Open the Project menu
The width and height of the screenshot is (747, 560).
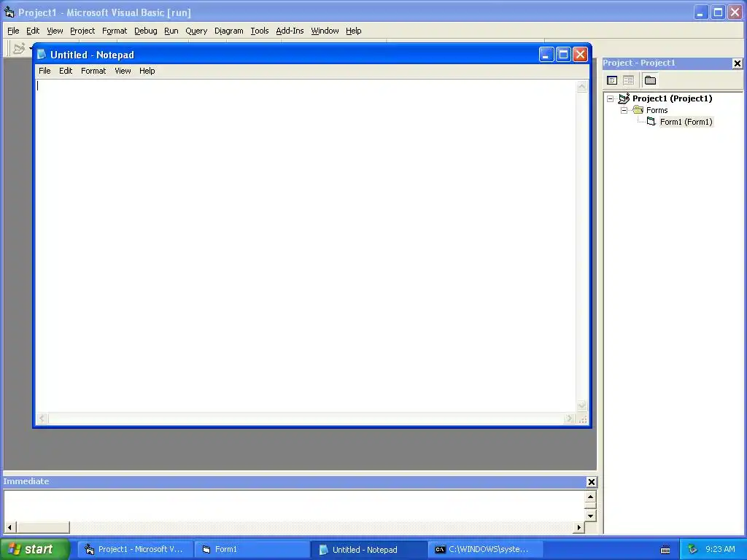pyautogui.click(x=82, y=31)
